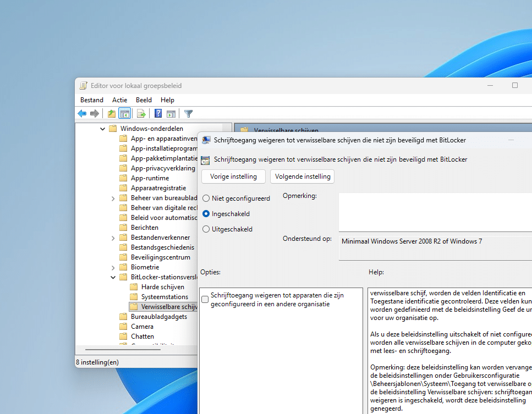Click the Volgende instelling button
This screenshot has height=414, width=532.
pos(302,176)
